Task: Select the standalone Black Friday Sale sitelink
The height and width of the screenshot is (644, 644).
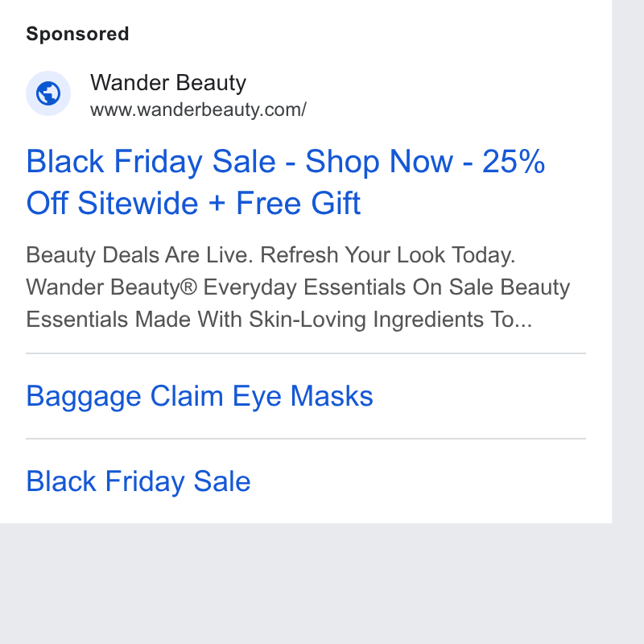Action: tap(138, 481)
